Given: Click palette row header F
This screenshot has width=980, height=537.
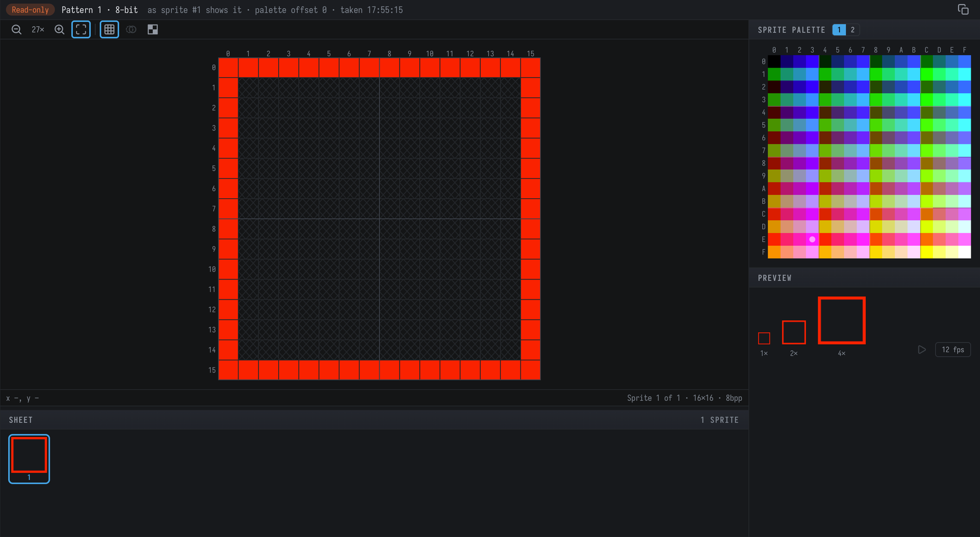Looking at the screenshot, I should tap(763, 252).
